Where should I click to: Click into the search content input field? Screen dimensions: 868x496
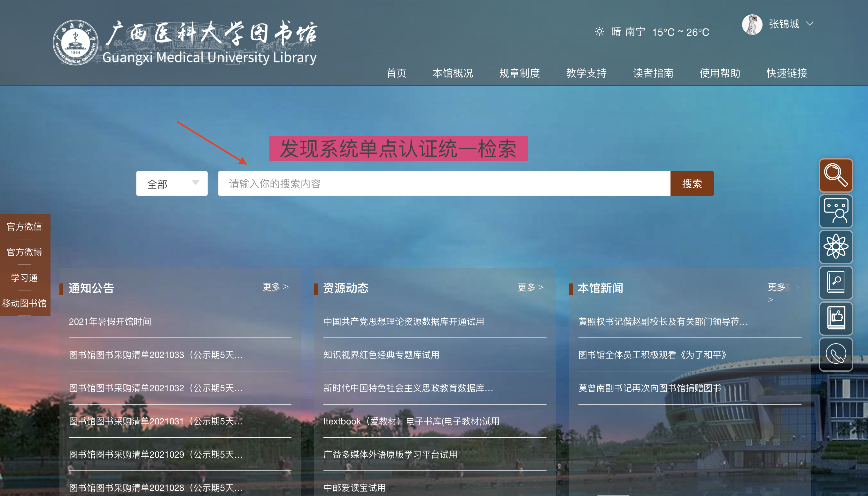(444, 184)
